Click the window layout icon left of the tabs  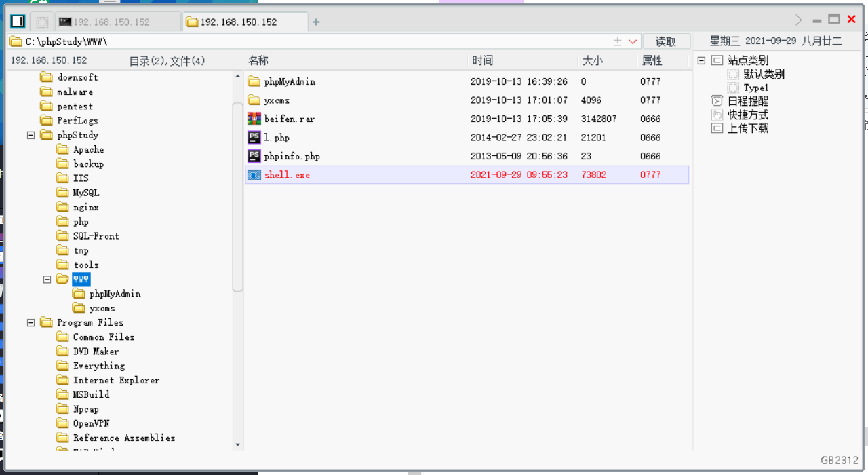coord(18,22)
